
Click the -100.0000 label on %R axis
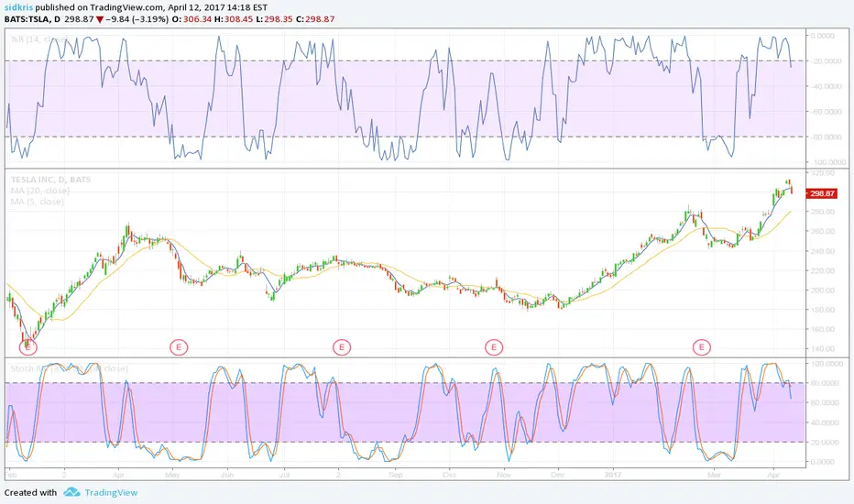(829, 162)
